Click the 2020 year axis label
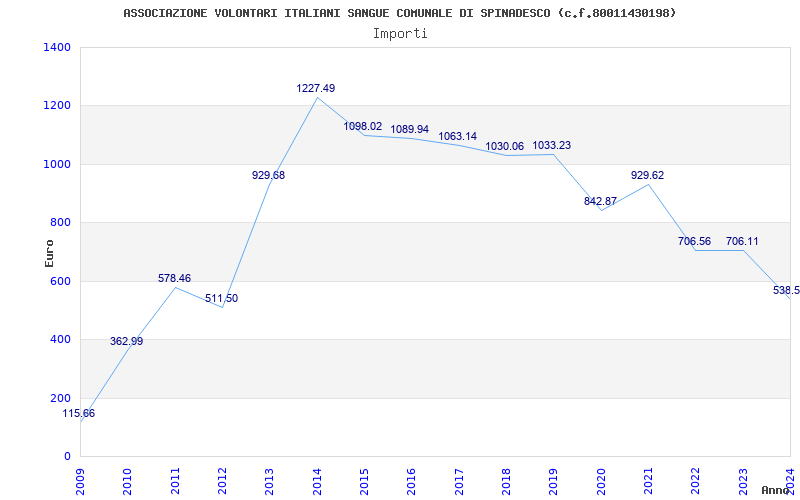This screenshot has height=500, width=800. tap(601, 481)
